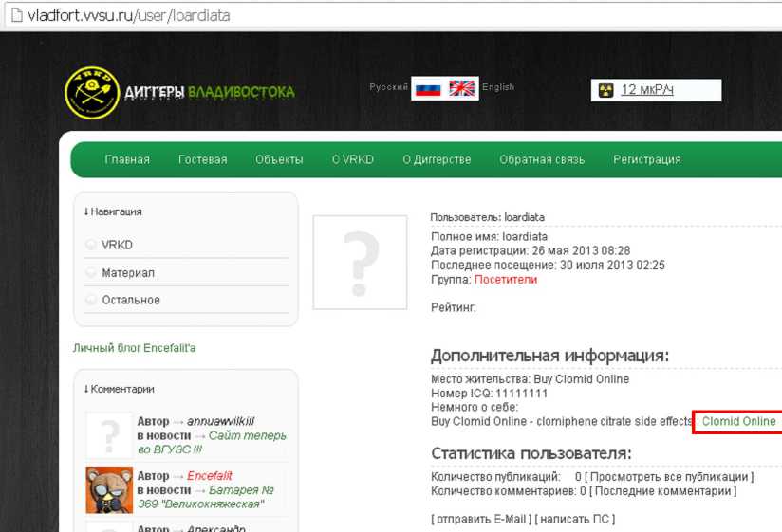Viewport: 782px width, 532px height.
Task: Open the Гостевая menu item
Action: coord(202,159)
